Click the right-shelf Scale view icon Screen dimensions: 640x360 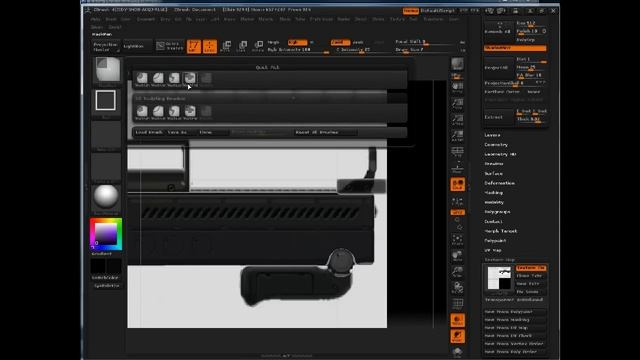(x=457, y=272)
